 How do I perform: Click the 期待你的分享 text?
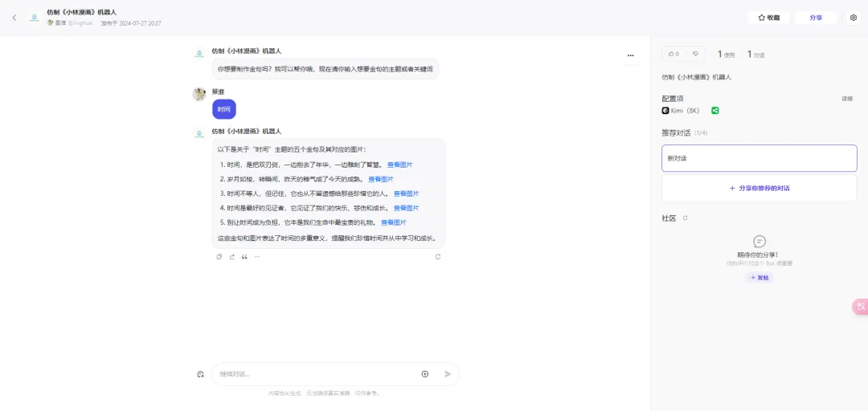pos(757,255)
